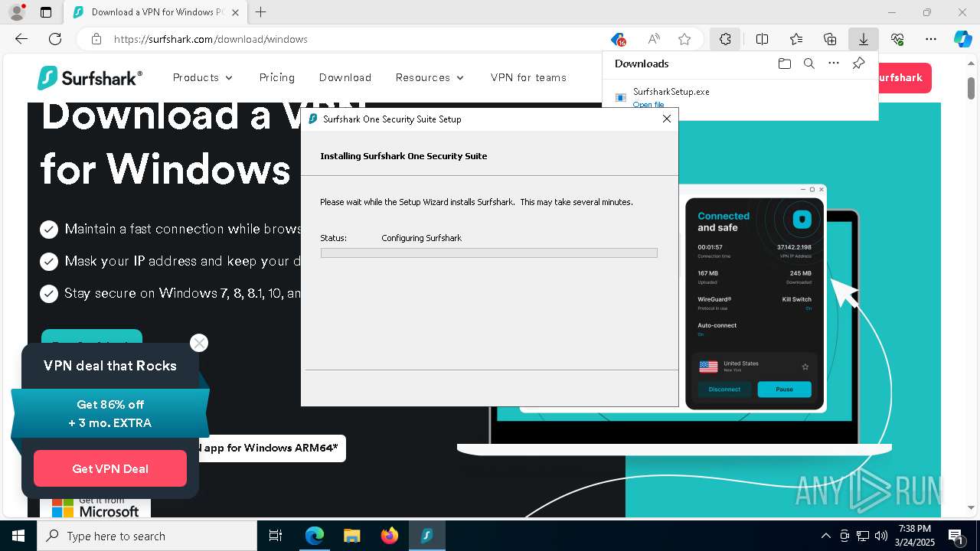980x551 pixels.
Task: Show hidden system tray icons
Action: pyautogui.click(x=825, y=536)
